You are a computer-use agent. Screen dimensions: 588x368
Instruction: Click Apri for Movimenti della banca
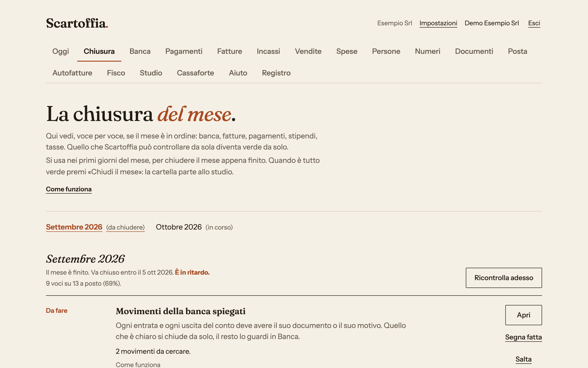pyautogui.click(x=523, y=315)
